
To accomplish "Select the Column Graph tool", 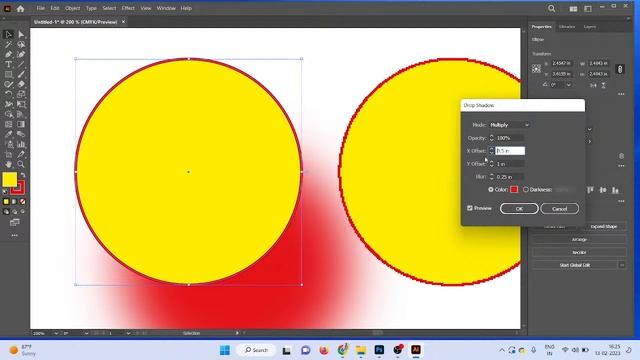I will click(x=21, y=144).
